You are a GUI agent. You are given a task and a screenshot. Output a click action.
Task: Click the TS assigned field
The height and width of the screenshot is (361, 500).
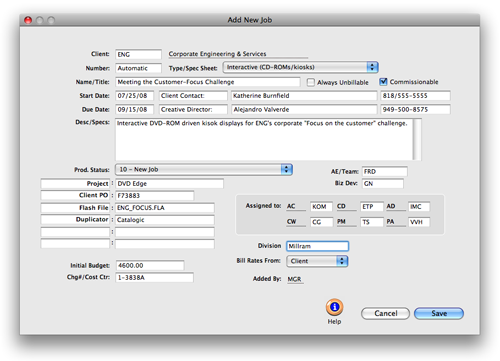pos(372,222)
